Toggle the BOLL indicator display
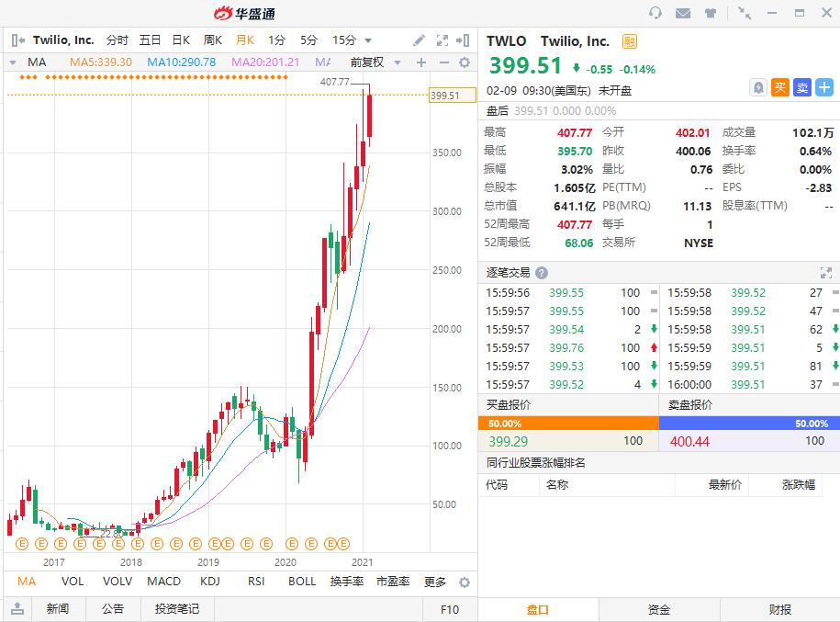 (x=302, y=582)
